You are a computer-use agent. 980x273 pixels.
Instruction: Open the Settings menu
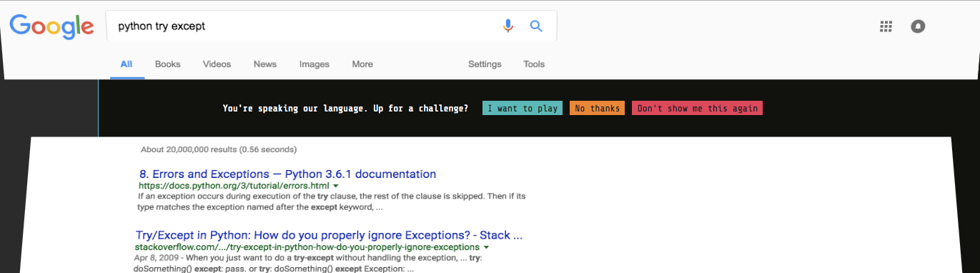(485, 64)
